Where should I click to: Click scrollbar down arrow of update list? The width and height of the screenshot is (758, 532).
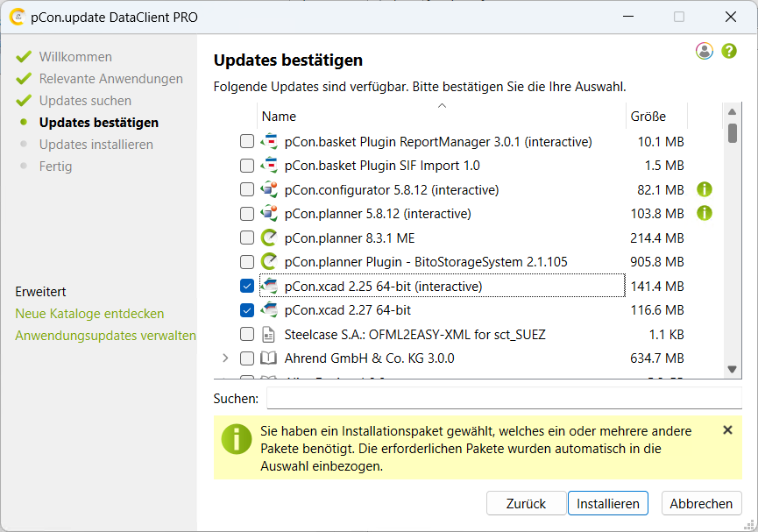(x=732, y=369)
